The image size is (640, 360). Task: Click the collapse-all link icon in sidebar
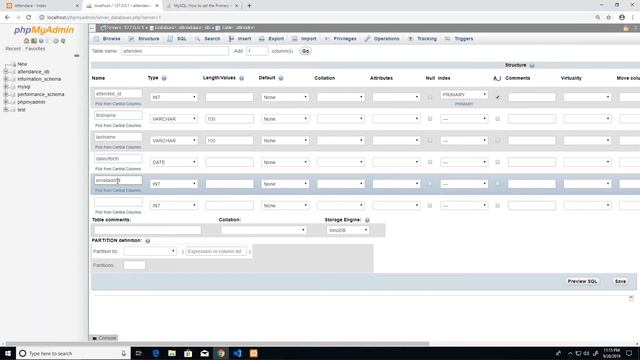(77, 56)
